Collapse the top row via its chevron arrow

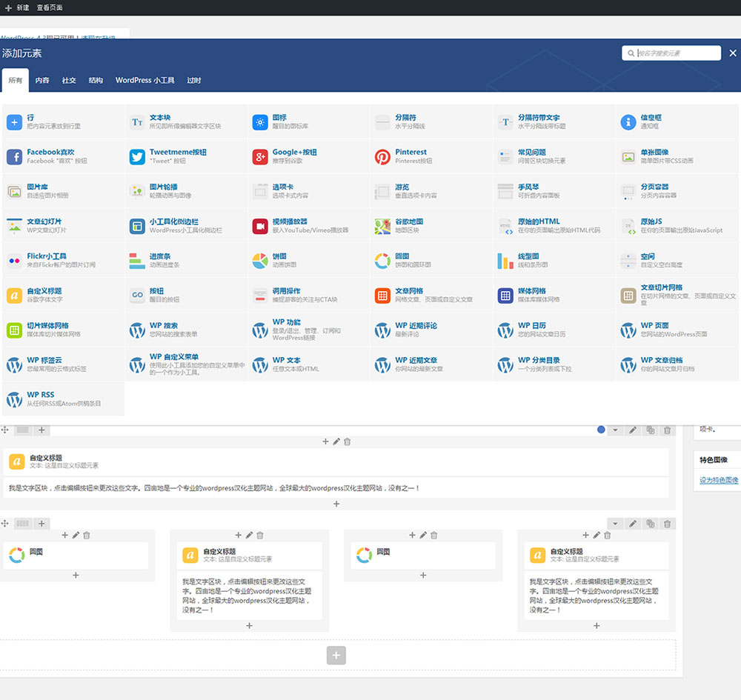point(616,430)
